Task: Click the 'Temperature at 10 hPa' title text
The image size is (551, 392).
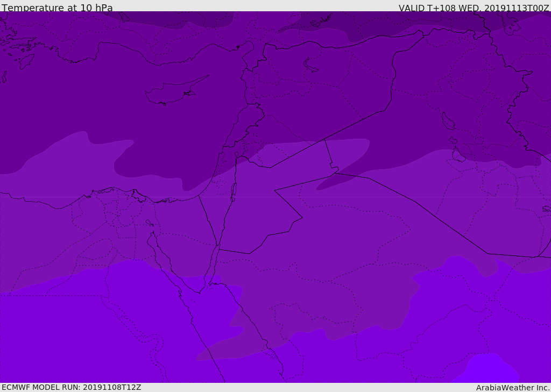Action: pos(57,8)
